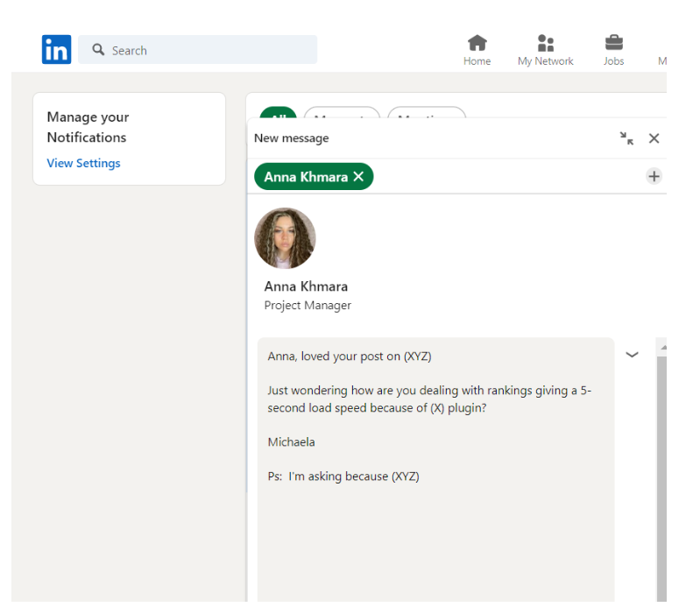Click the line "Anna, loved your post on (XYZ)"

(x=350, y=356)
